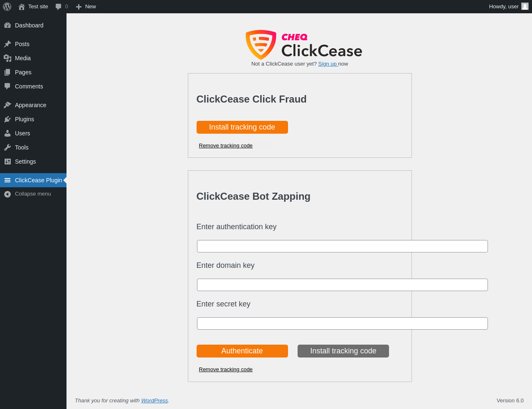Open the Appearance menu item

33,105
